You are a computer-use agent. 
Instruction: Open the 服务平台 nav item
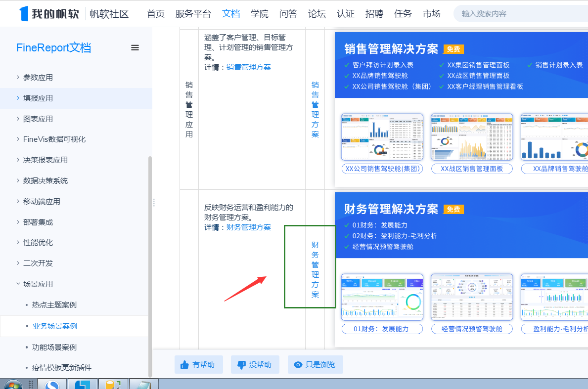193,14
